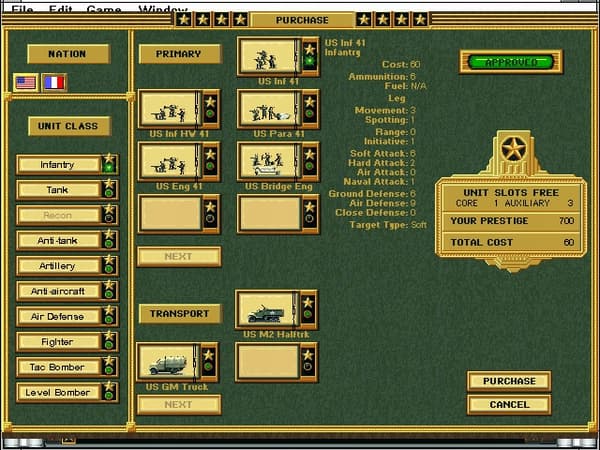Choose the US Inf 41 unit picture
This screenshot has width=600, height=450.
coord(269,57)
